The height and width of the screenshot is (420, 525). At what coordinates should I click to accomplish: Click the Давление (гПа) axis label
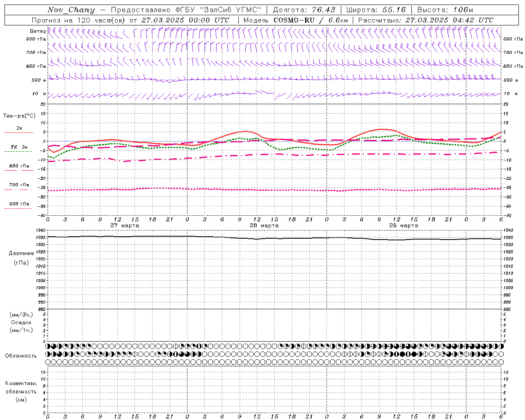tap(21, 258)
